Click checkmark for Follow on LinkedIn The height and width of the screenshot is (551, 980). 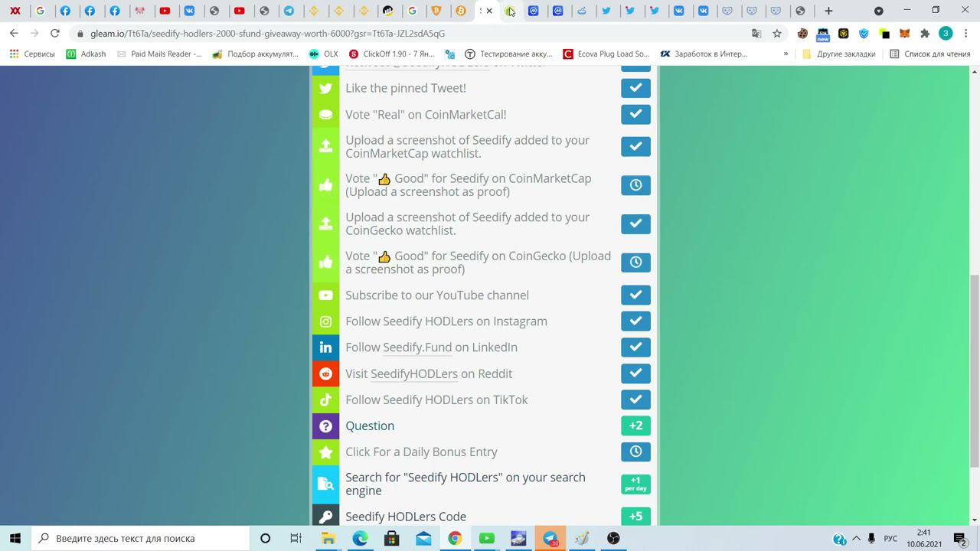[x=635, y=347]
